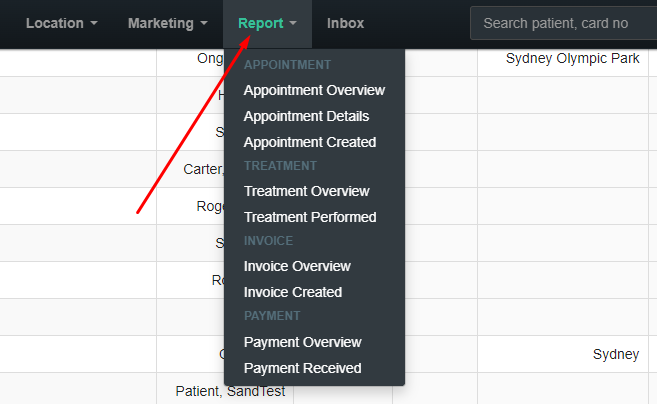Click the Search patient, card no field
This screenshot has height=404, width=657.
(564, 23)
